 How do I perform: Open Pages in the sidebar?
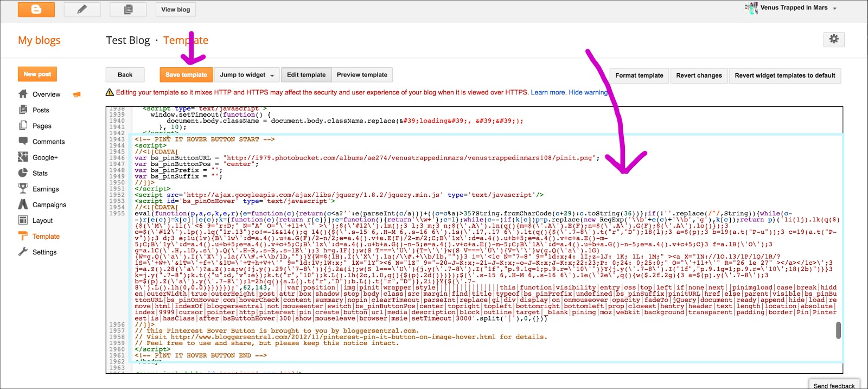tap(42, 126)
